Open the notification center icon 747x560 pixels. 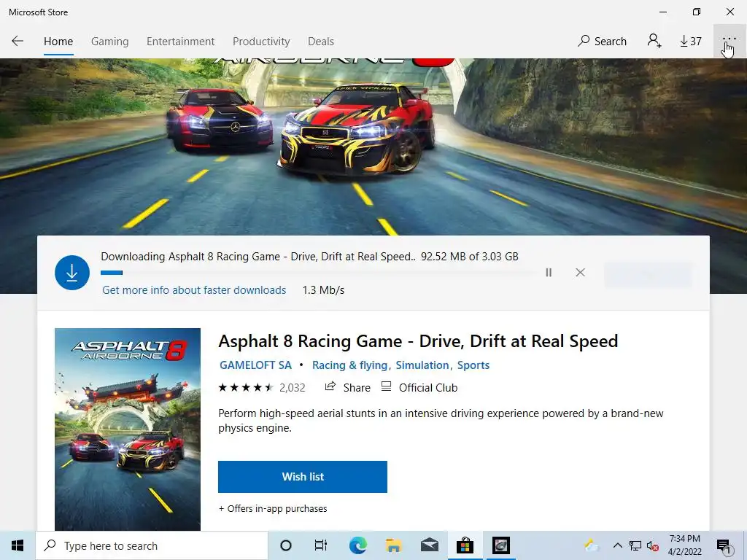(724, 546)
